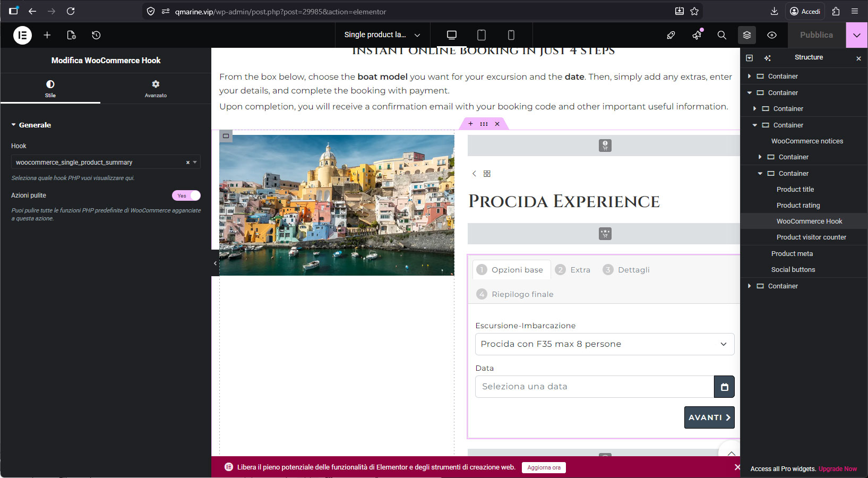This screenshot has width=868, height=478.
Task: Toggle the Structure layers panel icon
Action: point(747,35)
